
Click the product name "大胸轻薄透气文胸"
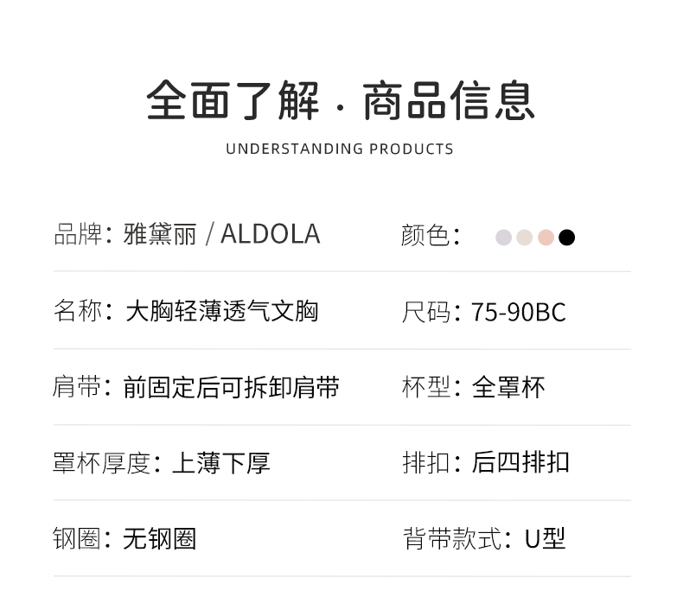coord(221,311)
